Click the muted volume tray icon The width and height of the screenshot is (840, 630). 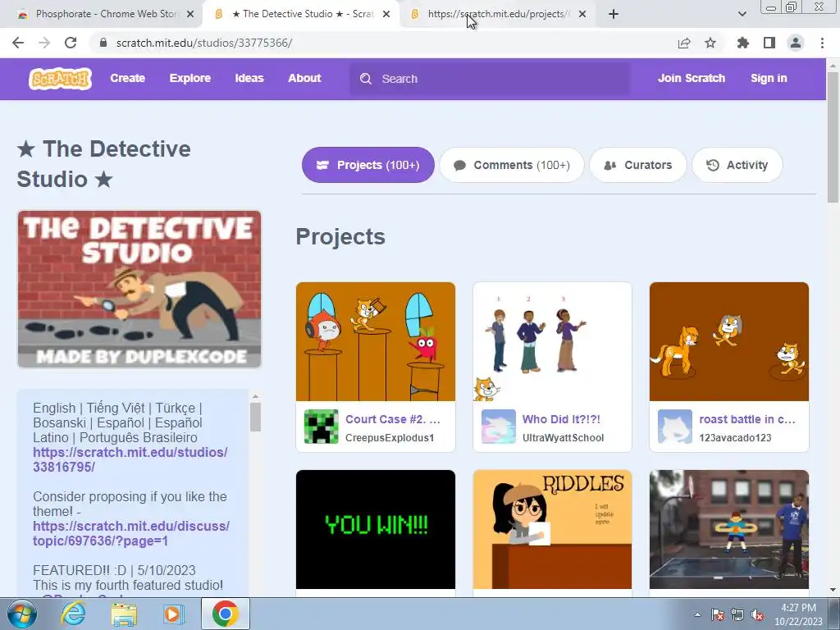(x=757, y=614)
